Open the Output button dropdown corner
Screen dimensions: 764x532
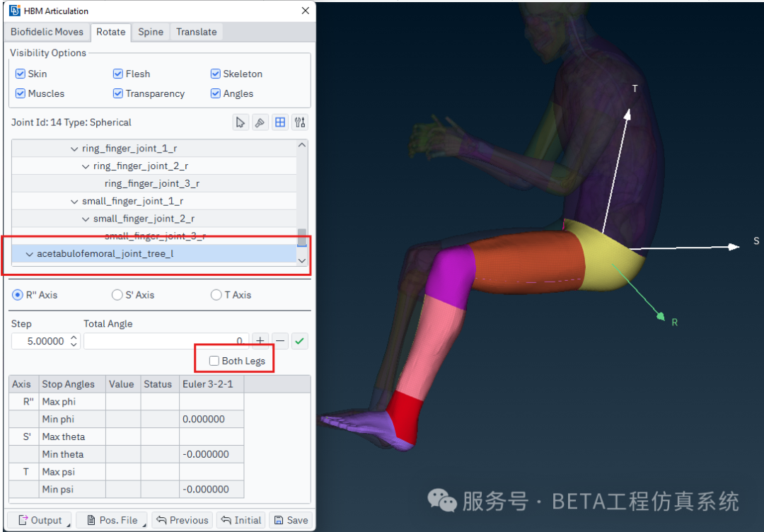(x=69, y=525)
